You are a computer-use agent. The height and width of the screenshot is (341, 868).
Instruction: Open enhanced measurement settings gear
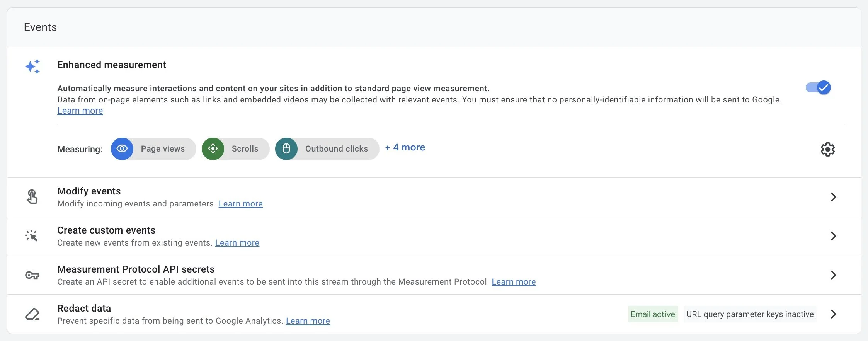tap(827, 149)
